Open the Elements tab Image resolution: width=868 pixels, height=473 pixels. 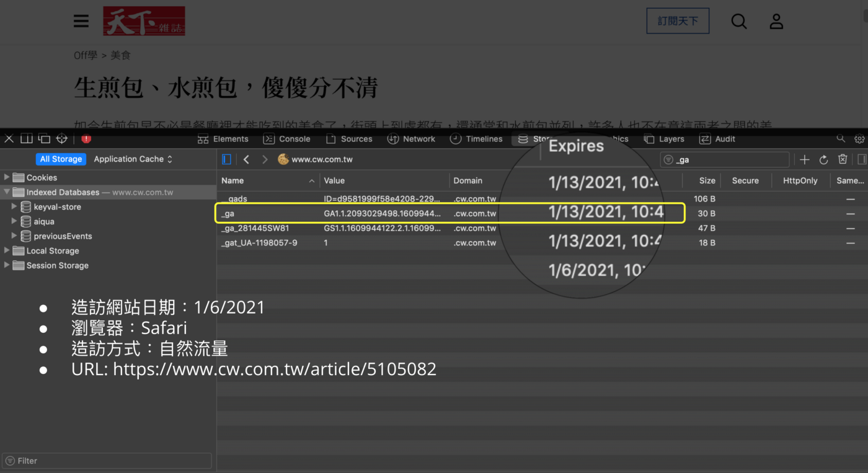pos(223,139)
